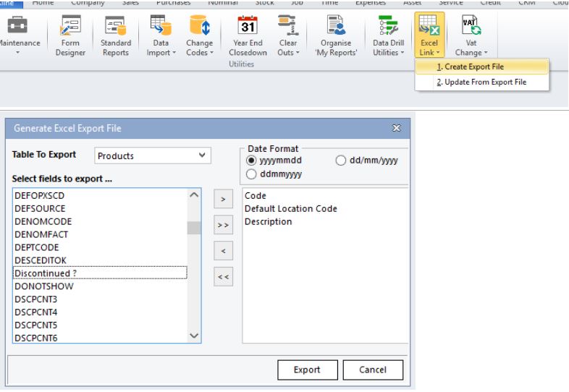Select the DEFSOURCE field
Image resolution: width=569 pixels, height=392 pixels.
100,208
